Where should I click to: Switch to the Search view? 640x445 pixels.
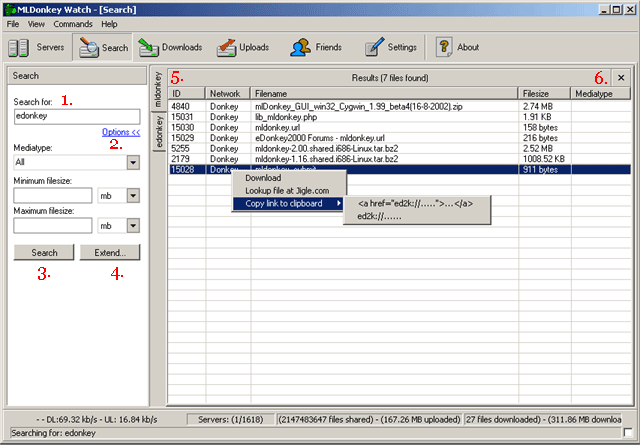pos(103,47)
